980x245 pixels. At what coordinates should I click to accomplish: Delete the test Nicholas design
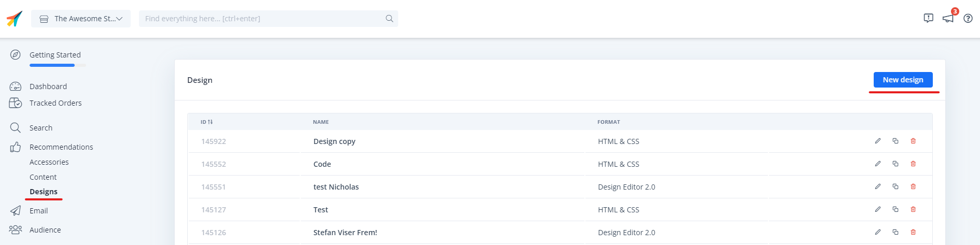point(913,186)
